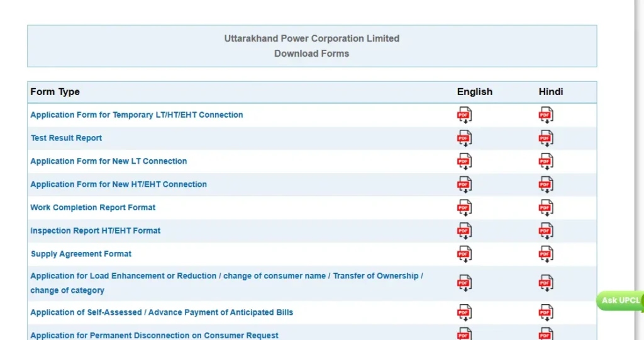Download Hindi PDF of Test Result Report
Screen dimensions: 644x340
click(546, 138)
